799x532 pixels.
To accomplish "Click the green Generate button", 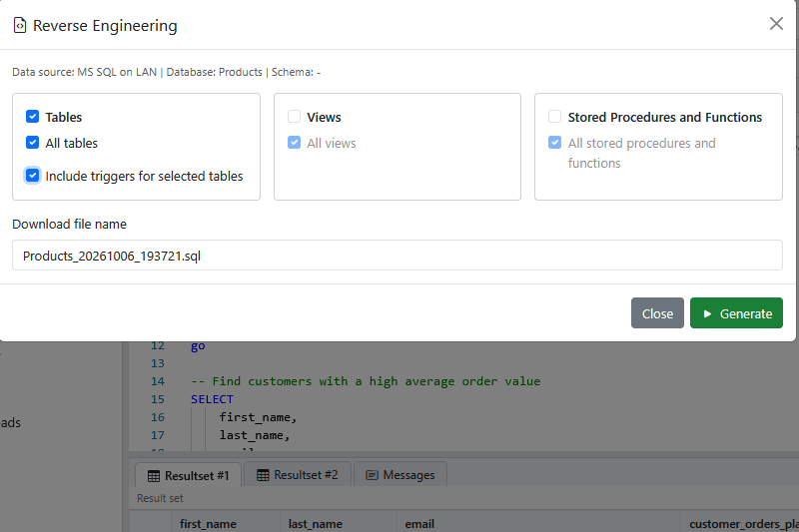I will point(736,313).
